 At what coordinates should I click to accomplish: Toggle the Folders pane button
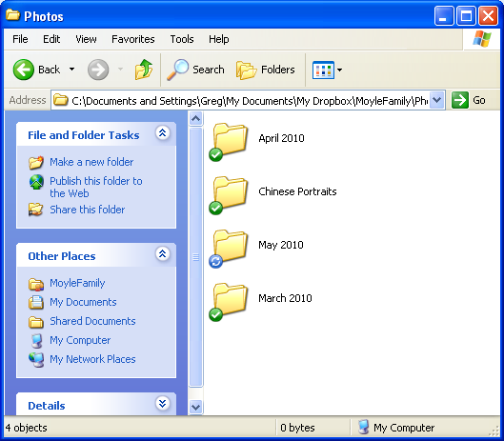(266, 70)
